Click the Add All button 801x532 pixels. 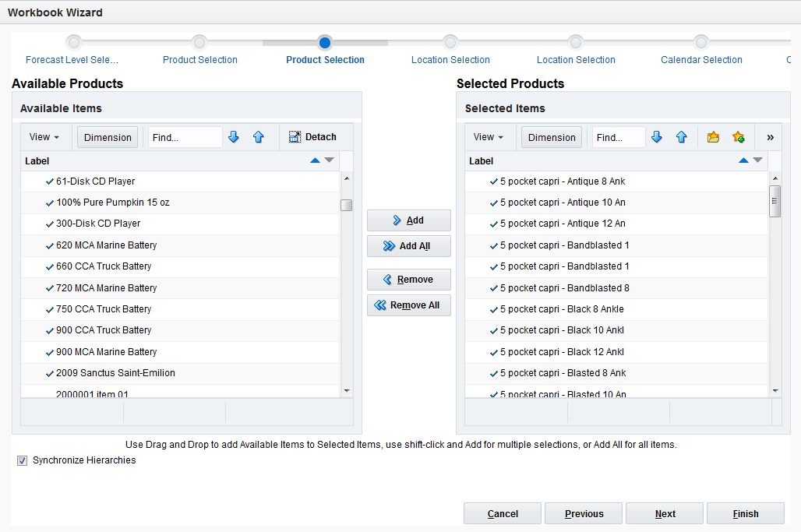tap(408, 246)
